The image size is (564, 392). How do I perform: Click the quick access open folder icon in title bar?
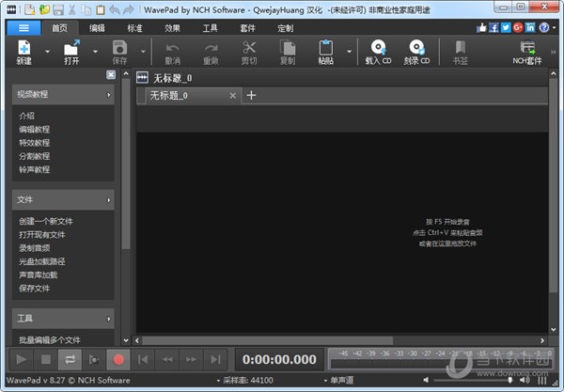point(44,9)
